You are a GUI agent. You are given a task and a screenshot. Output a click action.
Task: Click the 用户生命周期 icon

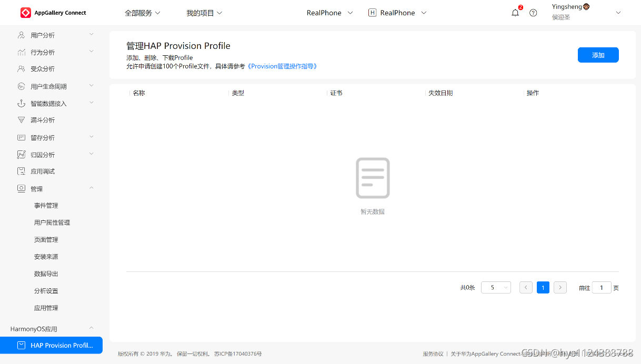point(21,86)
